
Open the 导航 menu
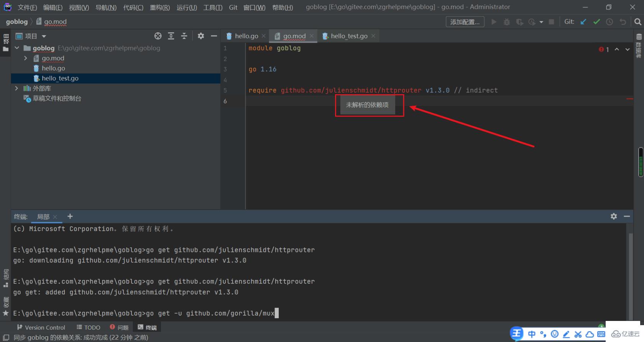point(106,7)
